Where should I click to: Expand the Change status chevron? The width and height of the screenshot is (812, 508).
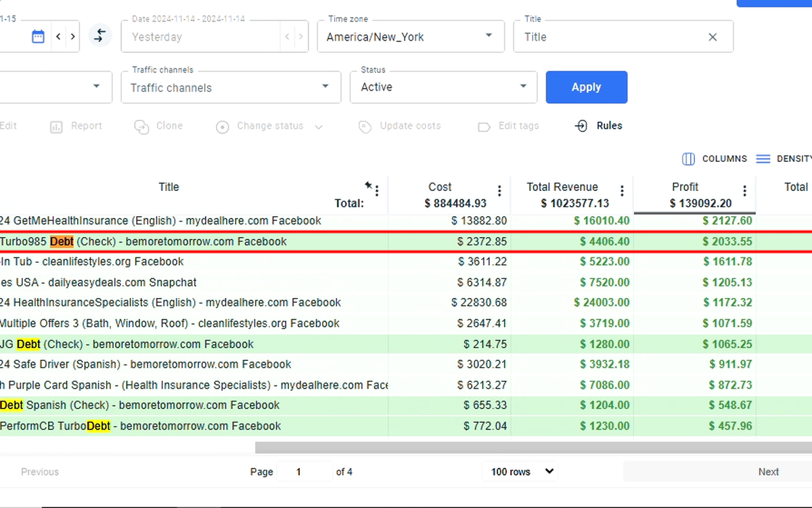[319, 127]
